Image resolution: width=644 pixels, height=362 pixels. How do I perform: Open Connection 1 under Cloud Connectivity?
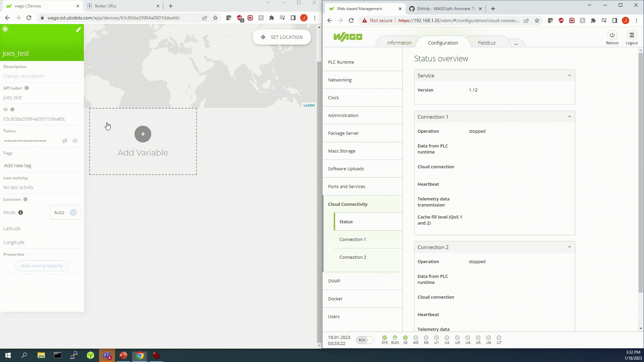pos(368,239)
